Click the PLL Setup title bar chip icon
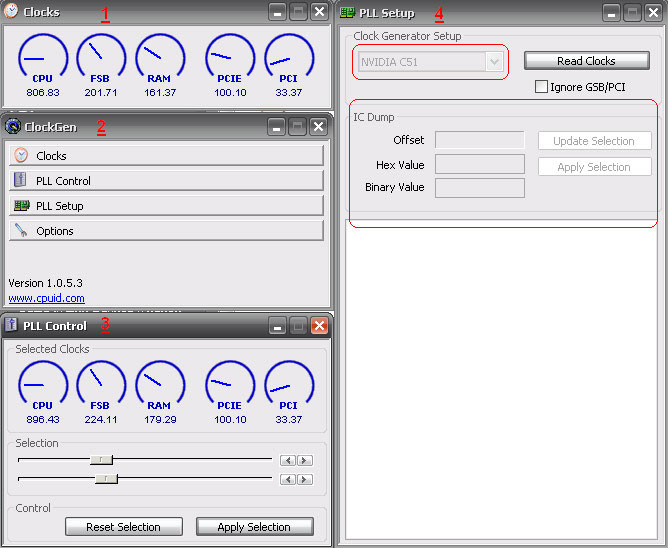668x548 pixels. coord(348,13)
